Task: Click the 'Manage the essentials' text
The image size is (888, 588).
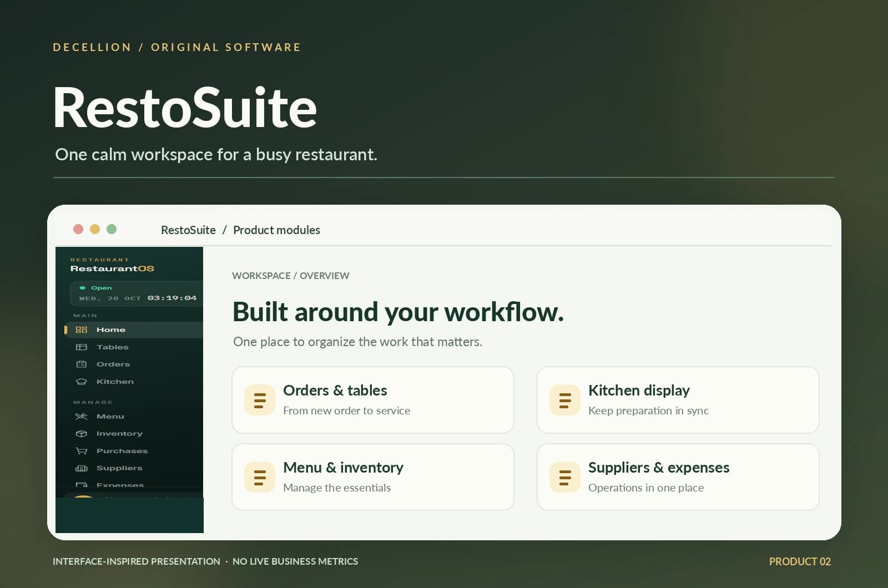Action: 337,488
